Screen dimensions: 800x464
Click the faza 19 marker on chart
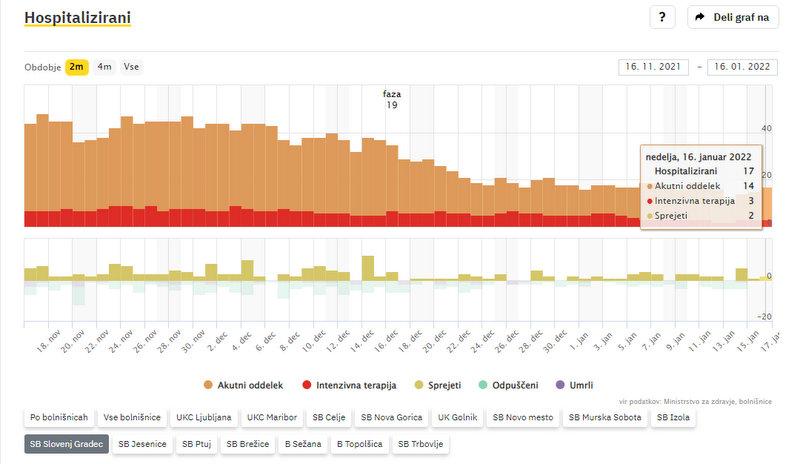pyautogui.click(x=392, y=99)
